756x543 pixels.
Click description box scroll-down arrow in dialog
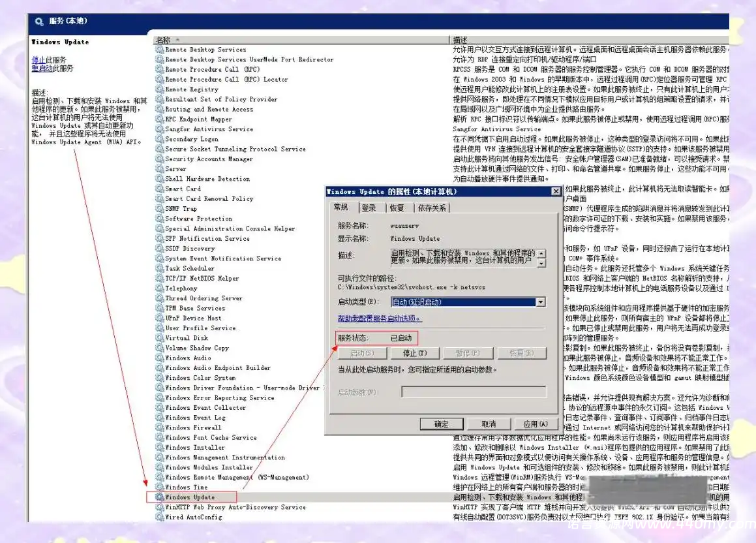[541, 263]
